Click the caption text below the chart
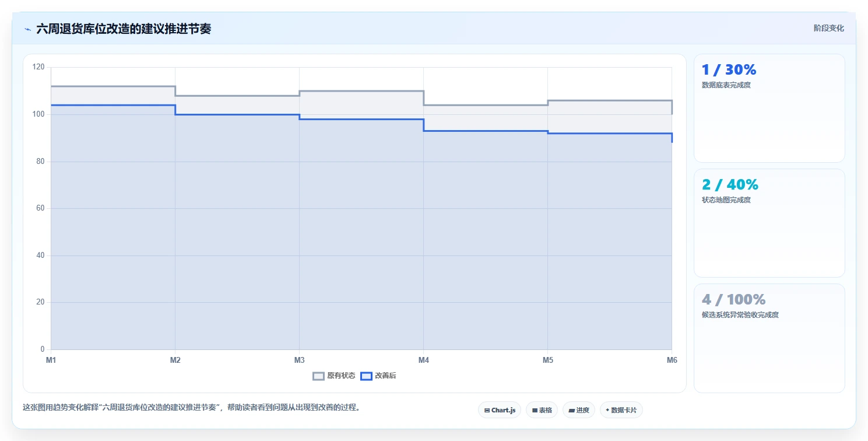868x441 pixels. coord(191,407)
